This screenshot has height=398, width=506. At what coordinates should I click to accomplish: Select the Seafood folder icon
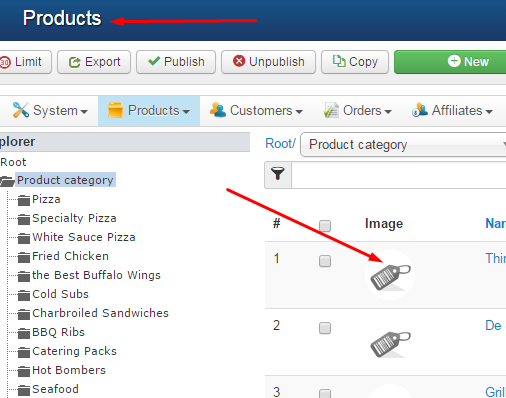point(24,390)
